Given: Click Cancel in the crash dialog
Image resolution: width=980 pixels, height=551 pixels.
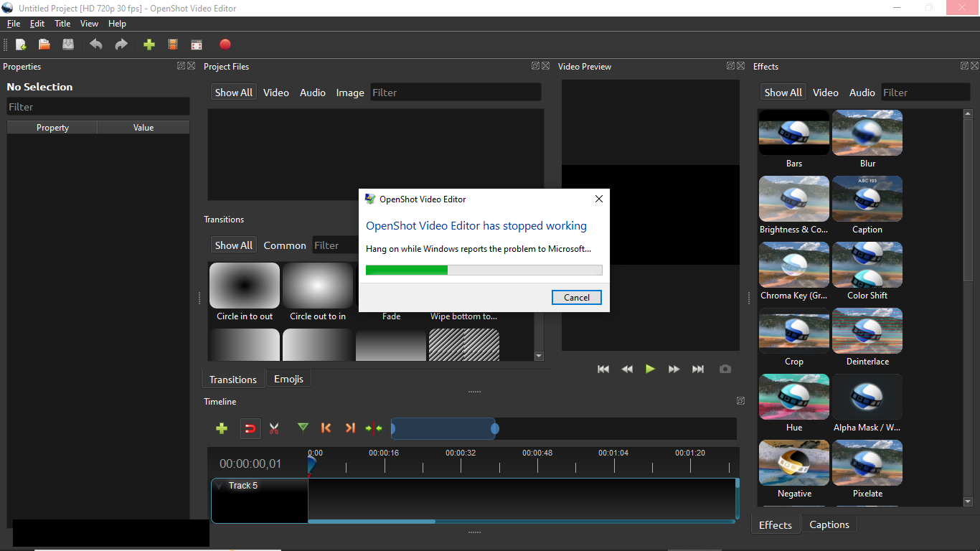Looking at the screenshot, I should [x=577, y=297].
